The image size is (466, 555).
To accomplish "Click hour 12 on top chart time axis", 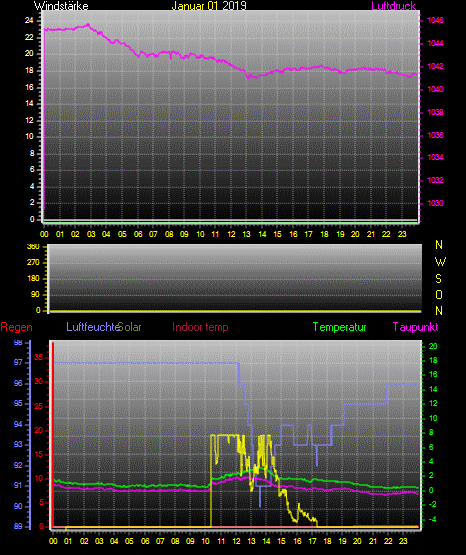I will 231,234.
